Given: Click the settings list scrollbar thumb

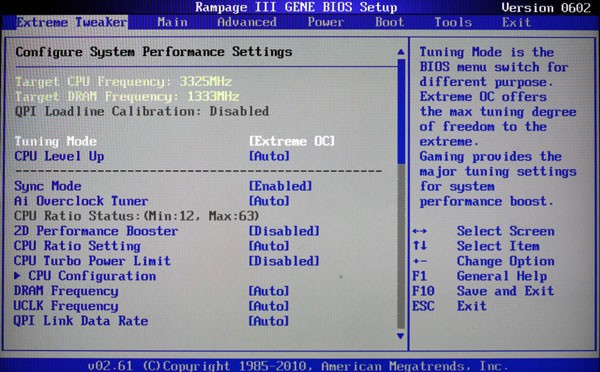Looking at the screenshot, I should [x=401, y=111].
